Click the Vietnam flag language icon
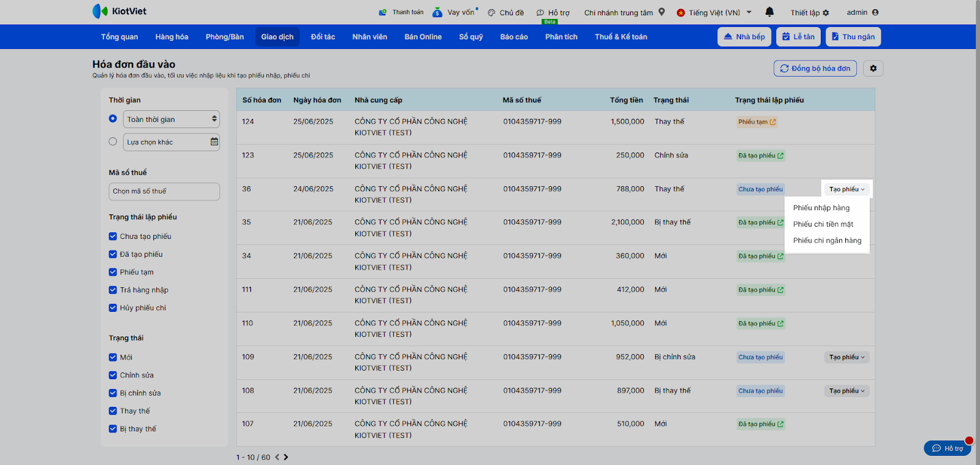 coord(680,12)
